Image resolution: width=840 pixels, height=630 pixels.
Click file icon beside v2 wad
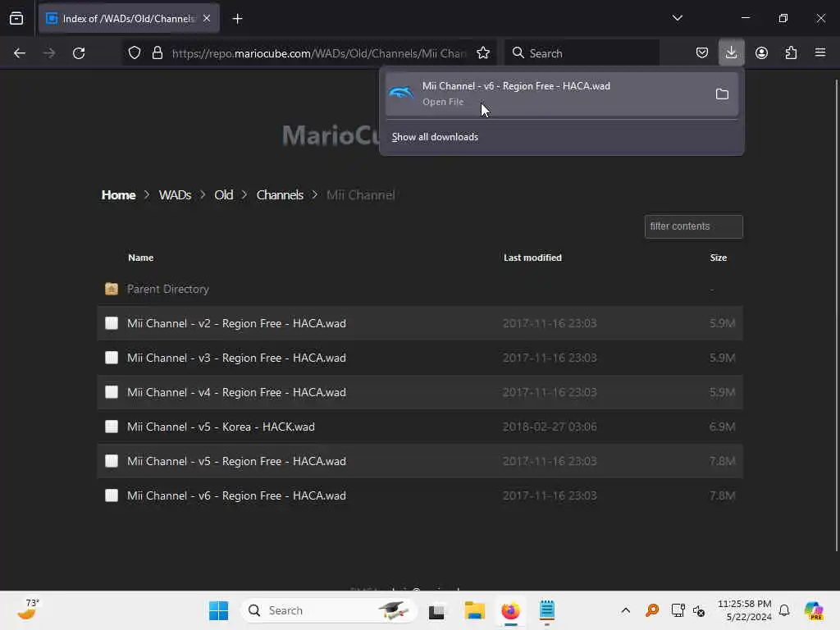(x=112, y=323)
